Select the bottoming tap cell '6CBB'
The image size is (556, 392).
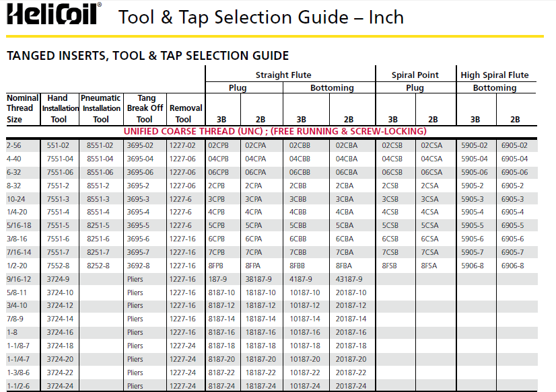[298, 239]
